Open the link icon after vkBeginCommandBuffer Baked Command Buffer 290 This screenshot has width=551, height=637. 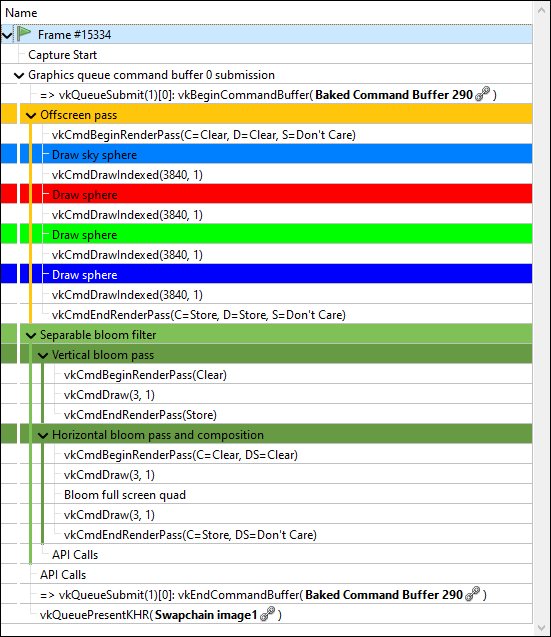[482, 94]
